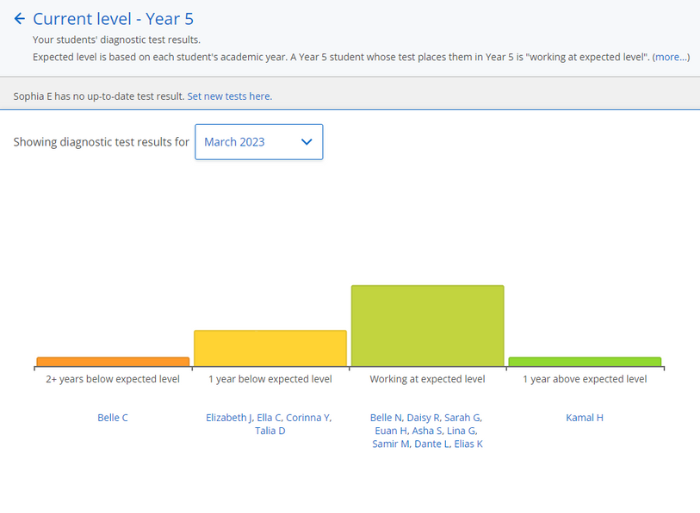Click the 'Set new tests here' link
This screenshot has width=700, height=513.
coord(229,96)
